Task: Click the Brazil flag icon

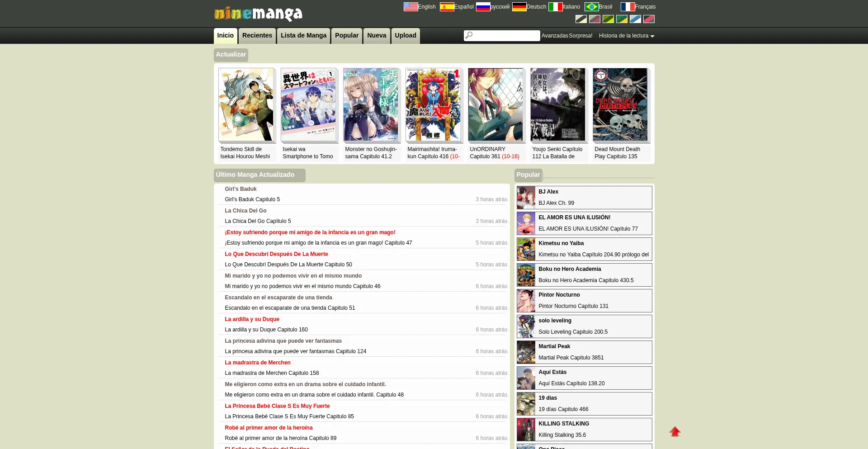Action: click(591, 7)
